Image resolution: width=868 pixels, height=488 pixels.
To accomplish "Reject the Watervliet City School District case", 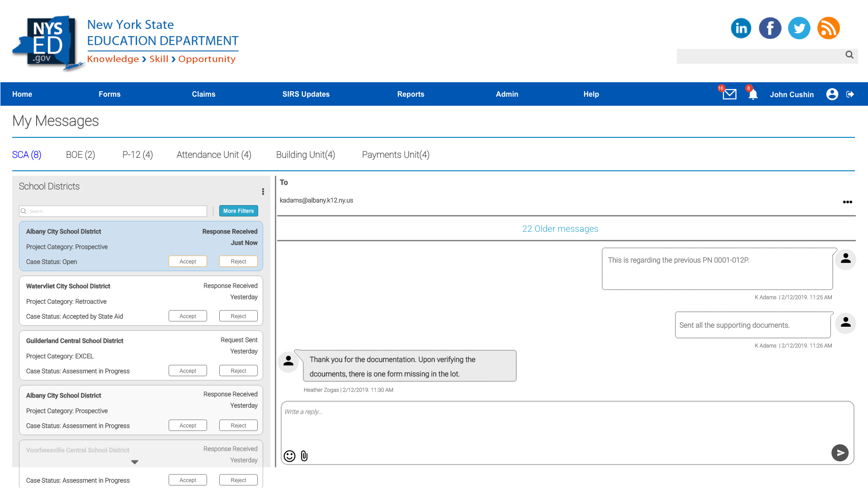I will [238, 316].
